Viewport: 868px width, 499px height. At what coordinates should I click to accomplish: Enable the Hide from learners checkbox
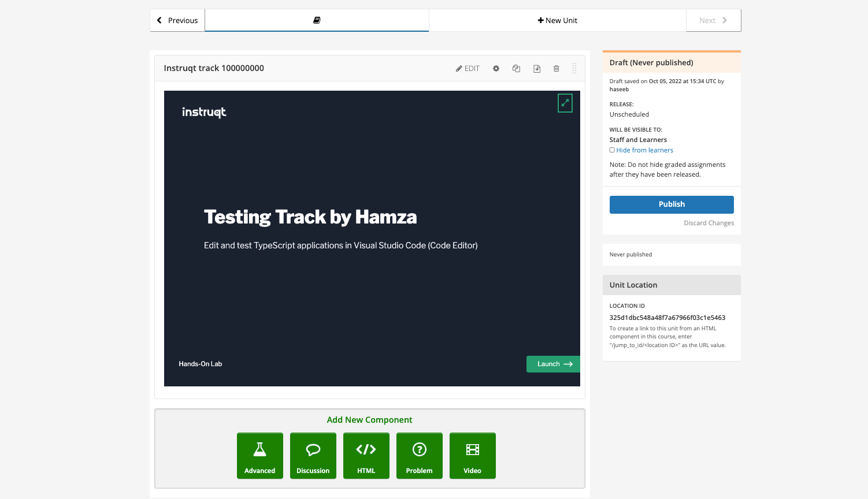(612, 150)
